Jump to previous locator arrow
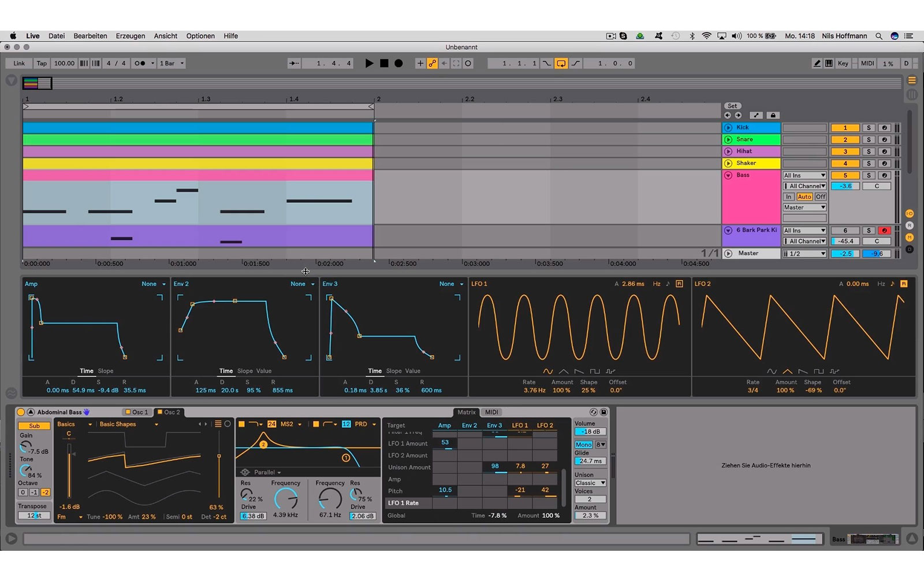The width and height of the screenshot is (924, 582). coord(728,116)
